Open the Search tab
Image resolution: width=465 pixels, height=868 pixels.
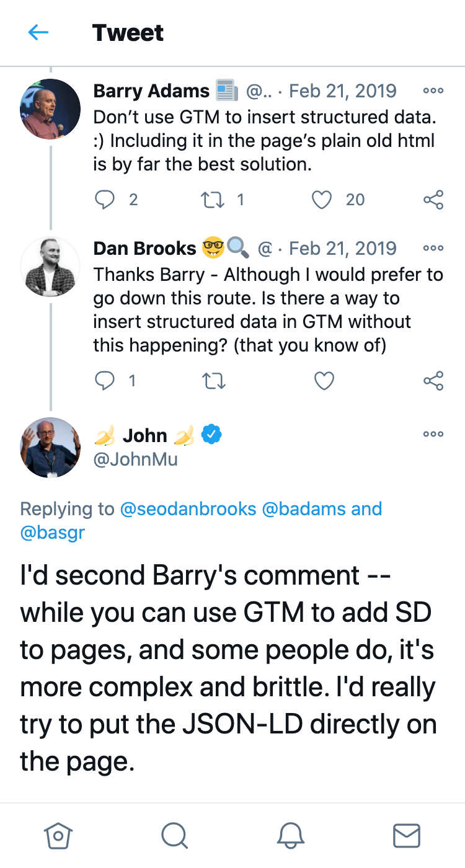tap(174, 835)
